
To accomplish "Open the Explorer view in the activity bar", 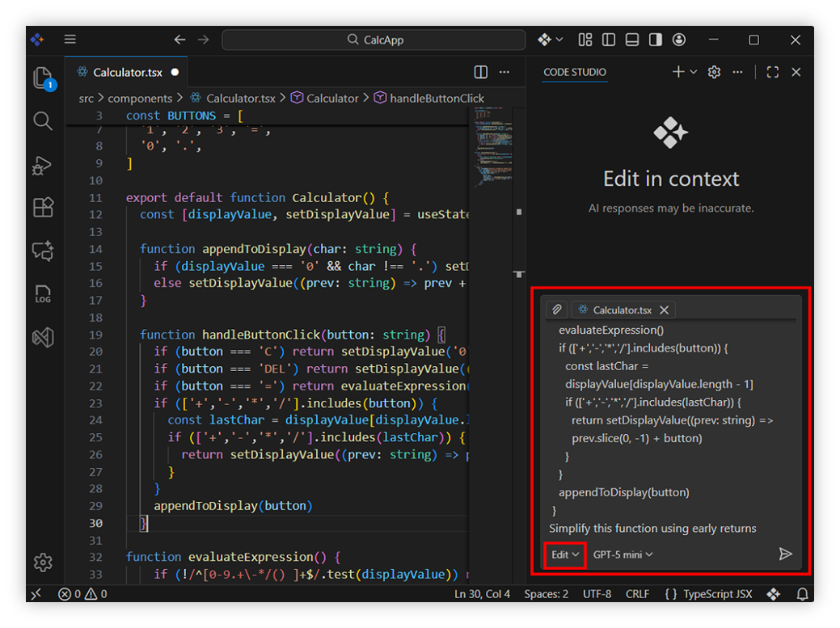I will click(x=43, y=78).
